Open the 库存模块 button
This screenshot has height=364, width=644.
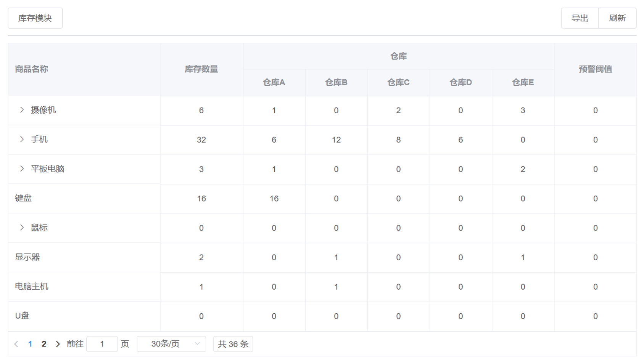[x=35, y=18]
